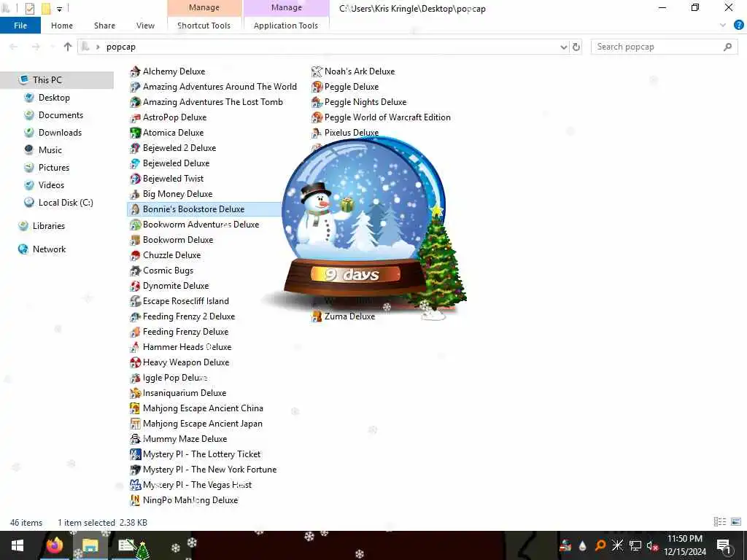The image size is (747, 560).
Task: Select the Big Money Deluxe icon
Action: [135, 194]
